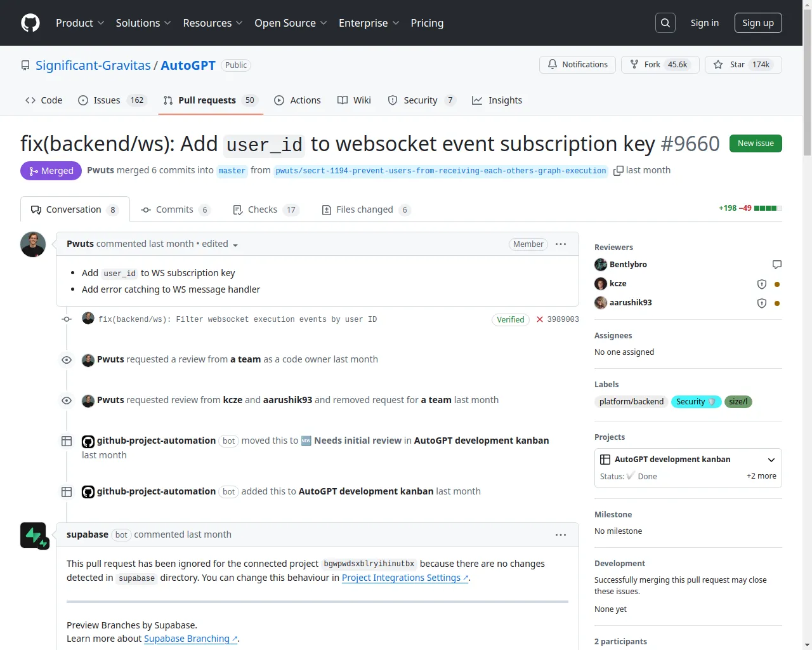Open the Project Integrations Settings link
Image resolution: width=812 pixels, height=650 pixels.
coord(405,578)
